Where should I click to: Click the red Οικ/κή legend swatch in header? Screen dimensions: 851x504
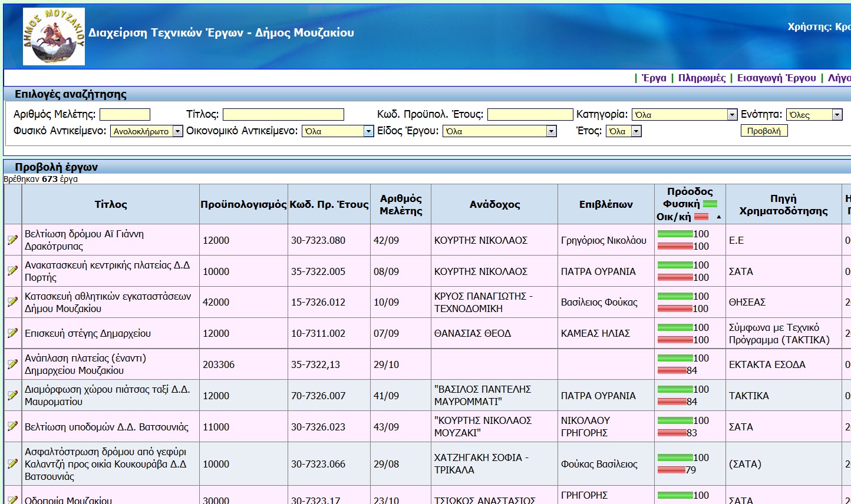coord(701,217)
